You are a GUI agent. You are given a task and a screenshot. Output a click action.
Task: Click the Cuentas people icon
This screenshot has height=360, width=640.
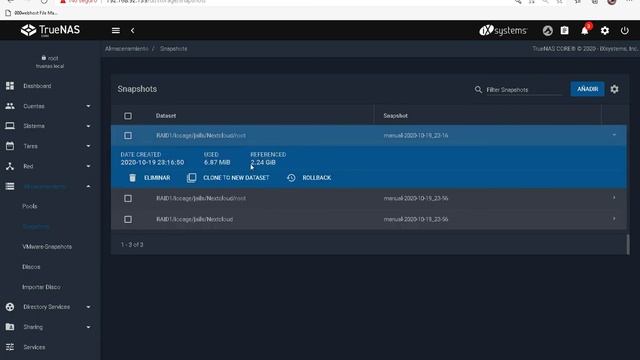point(10,106)
